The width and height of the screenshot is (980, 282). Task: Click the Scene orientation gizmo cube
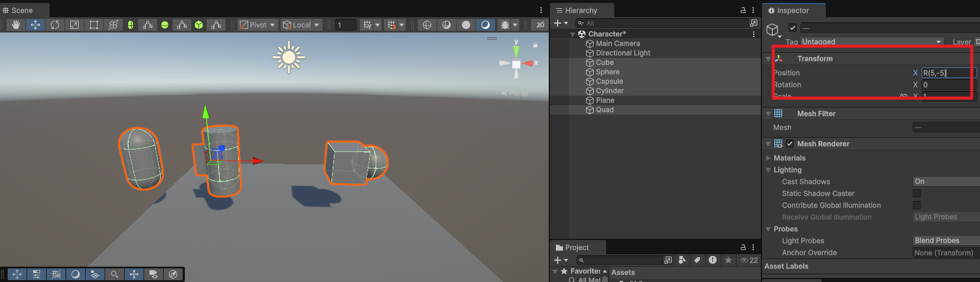tap(516, 64)
